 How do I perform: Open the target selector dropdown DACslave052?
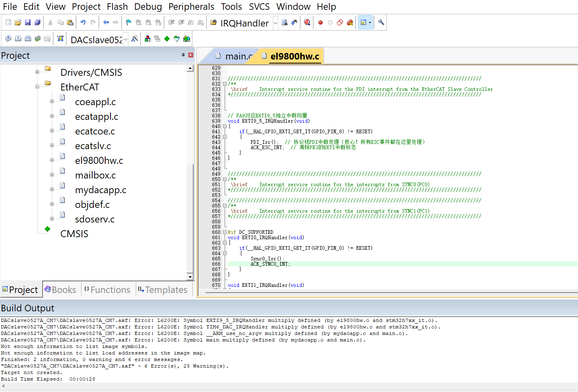(126, 40)
